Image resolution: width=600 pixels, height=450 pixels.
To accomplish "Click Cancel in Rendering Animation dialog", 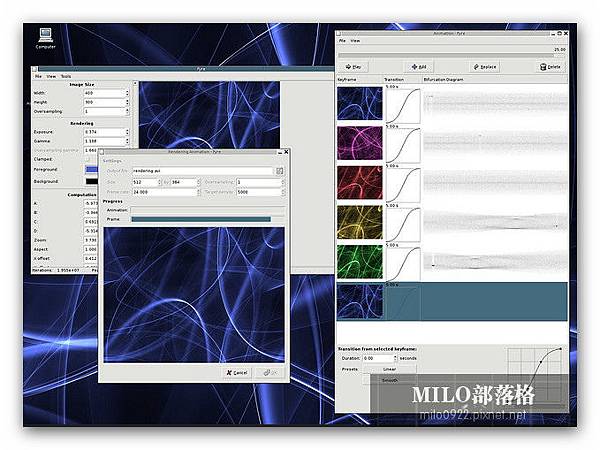I will tap(237, 373).
